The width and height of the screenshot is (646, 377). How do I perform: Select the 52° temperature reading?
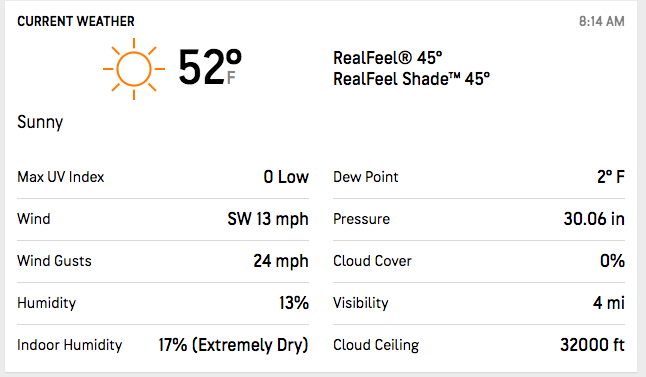tap(210, 67)
